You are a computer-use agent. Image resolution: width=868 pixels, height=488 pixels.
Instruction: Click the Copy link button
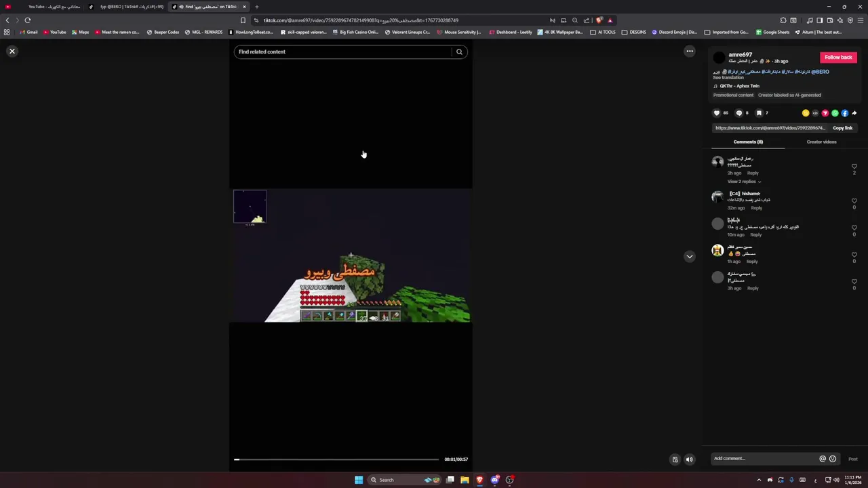click(842, 128)
